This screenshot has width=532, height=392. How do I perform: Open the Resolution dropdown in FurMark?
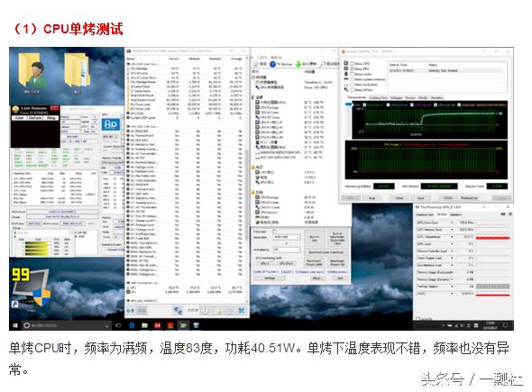point(287,237)
